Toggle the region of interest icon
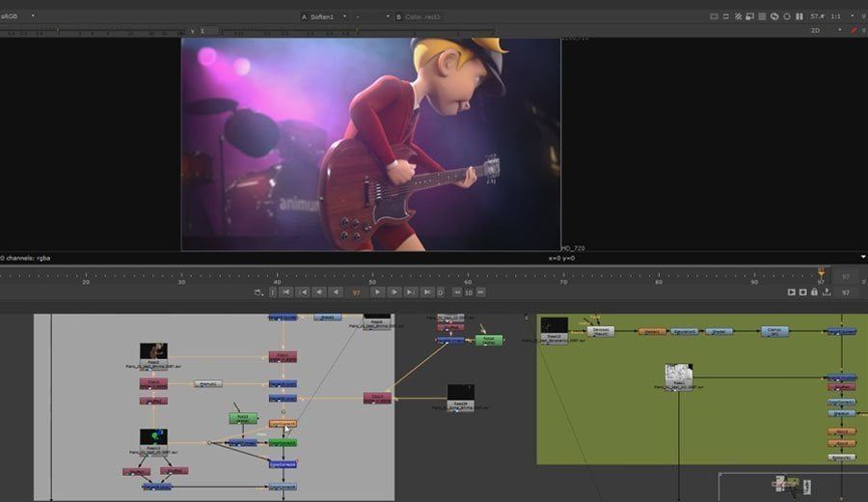868x502 pixels. (725, 16)
